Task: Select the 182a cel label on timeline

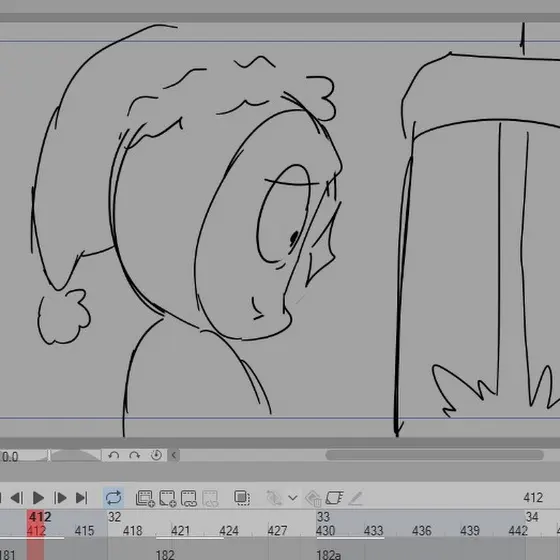Action: pyautogui.click(x=329, y=555)
